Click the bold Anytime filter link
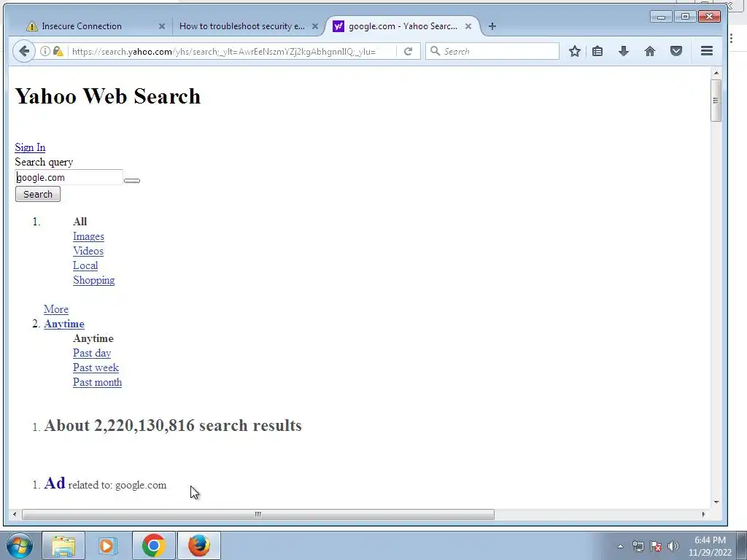Image resolution: width=747 pixels, height=560 pixels. tap(64, 324)
